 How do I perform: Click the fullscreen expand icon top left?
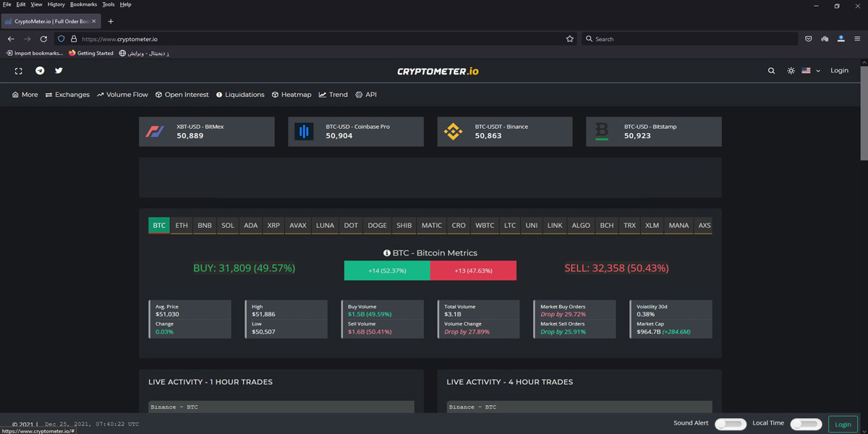pyautogui.click(x=18, y=70)
